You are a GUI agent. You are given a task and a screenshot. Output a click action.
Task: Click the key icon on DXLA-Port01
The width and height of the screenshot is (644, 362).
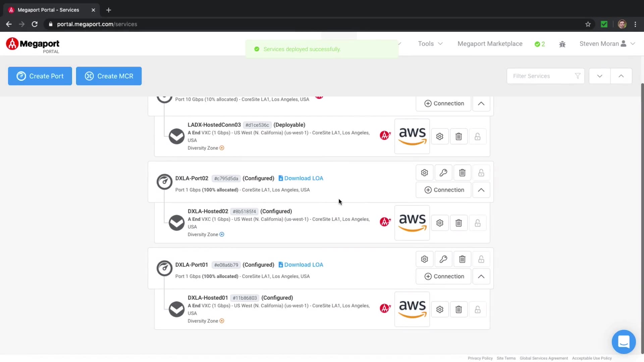(x=443, y=259)
